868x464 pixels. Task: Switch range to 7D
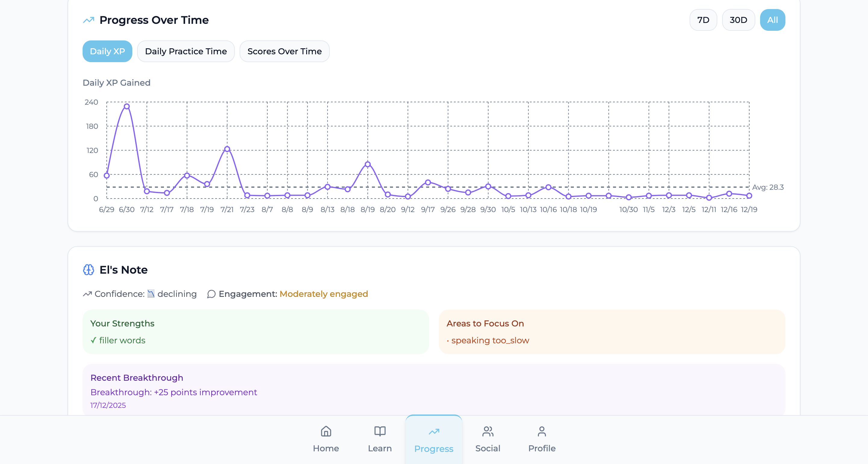[703, 20]
